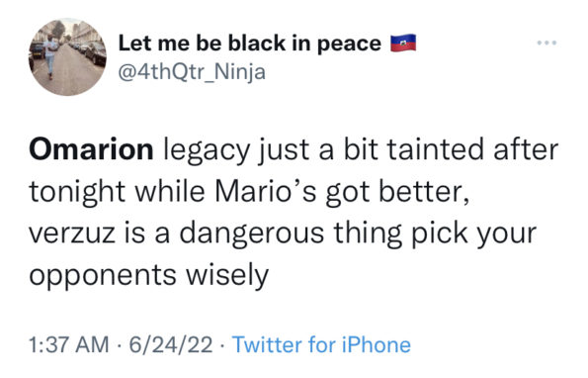Screen dimensions: 588x378
Task: Click the word peace in the display name
Action: coord(349,45)
